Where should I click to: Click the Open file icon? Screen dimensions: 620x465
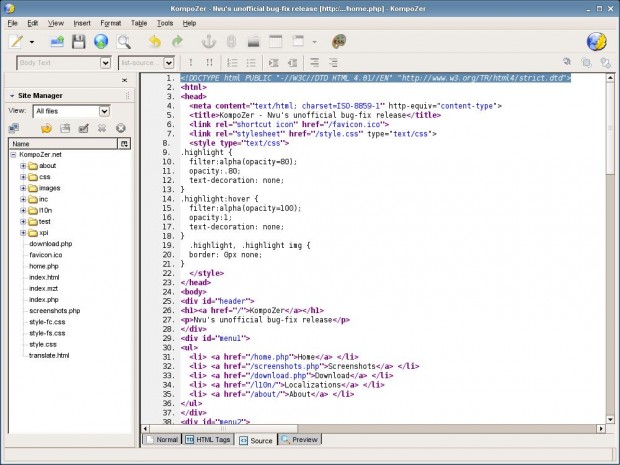click(57, 42)
